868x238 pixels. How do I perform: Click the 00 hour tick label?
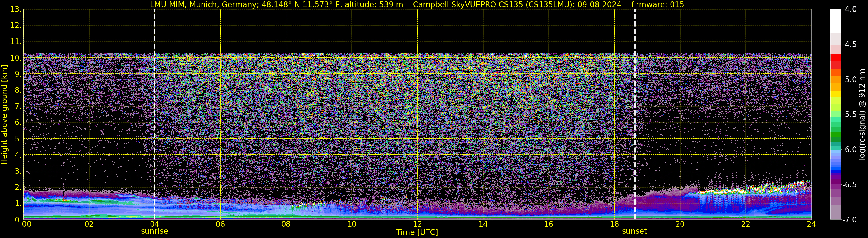click(26, 224)
